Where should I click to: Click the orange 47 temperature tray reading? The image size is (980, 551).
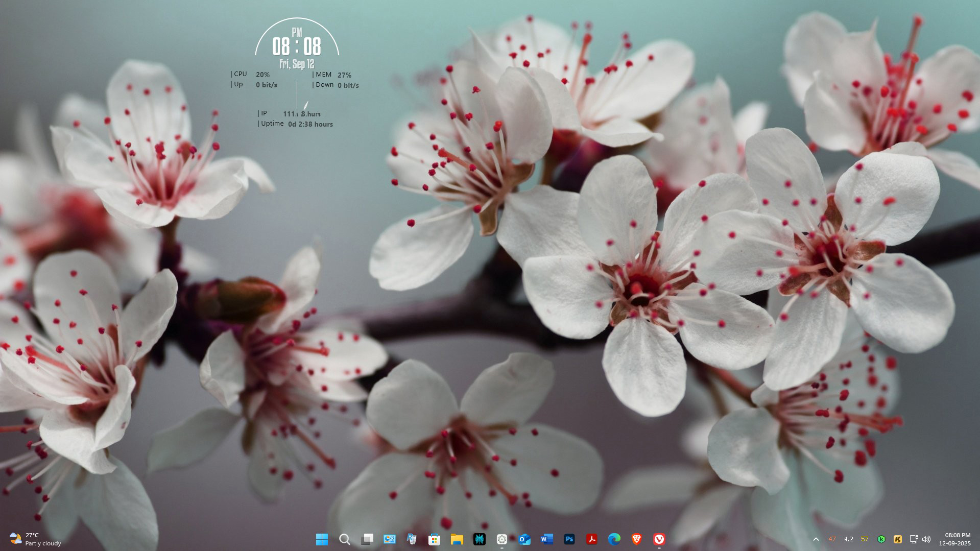pos(832,539)
